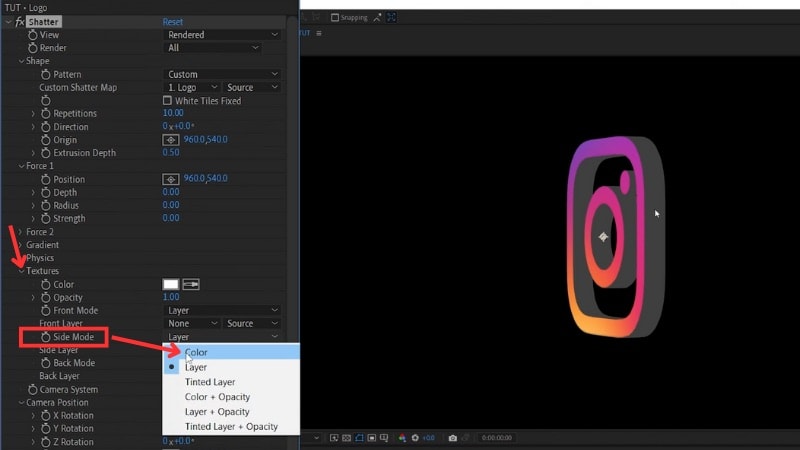This screenshot has width=800, height=450.
Task: Toggle the Snapping checkbox
Action: [x=335, y=17]
